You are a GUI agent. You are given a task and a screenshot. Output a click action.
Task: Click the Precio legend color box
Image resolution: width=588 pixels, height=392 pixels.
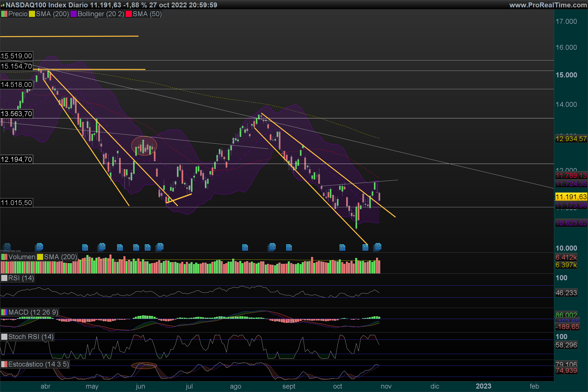tap(4, 14)
